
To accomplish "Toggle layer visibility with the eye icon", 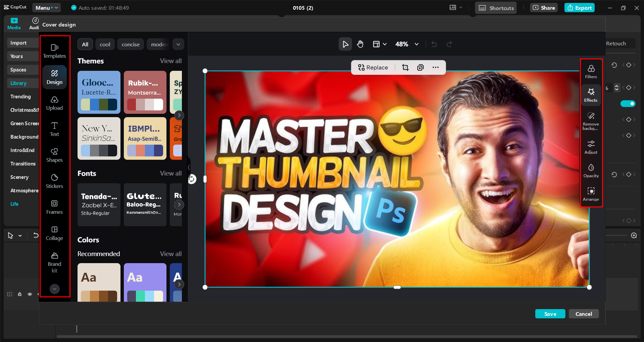I will tap(30, 294).
